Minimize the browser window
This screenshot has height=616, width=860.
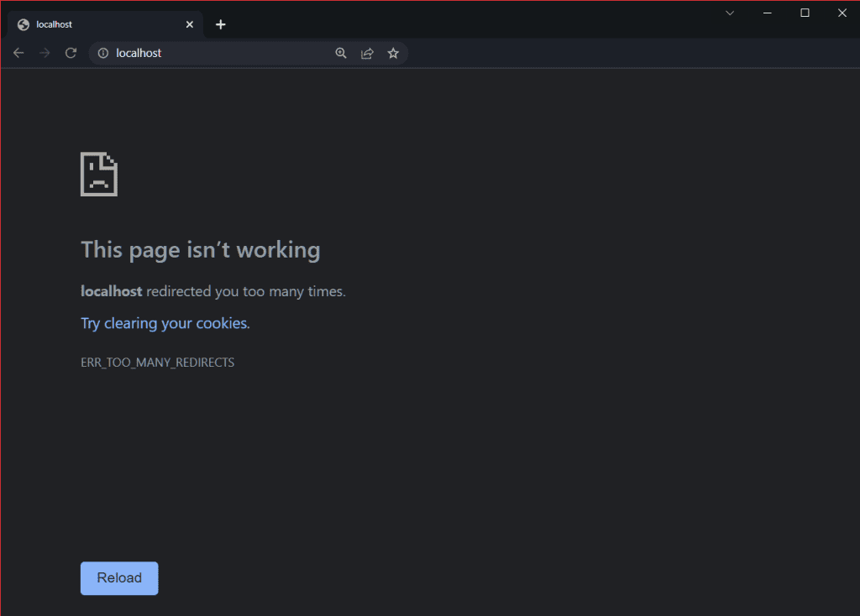768,13
